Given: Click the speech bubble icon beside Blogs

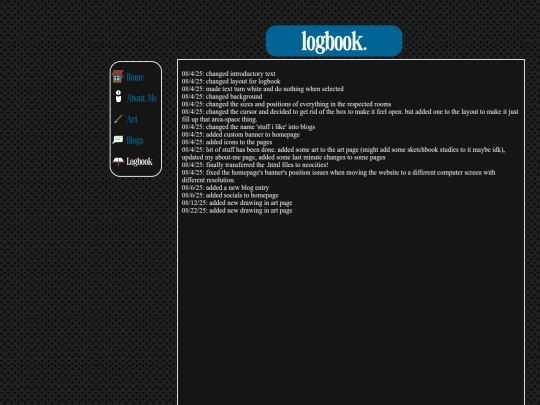Looking at the screenshot, I should [x=118, y=140].
